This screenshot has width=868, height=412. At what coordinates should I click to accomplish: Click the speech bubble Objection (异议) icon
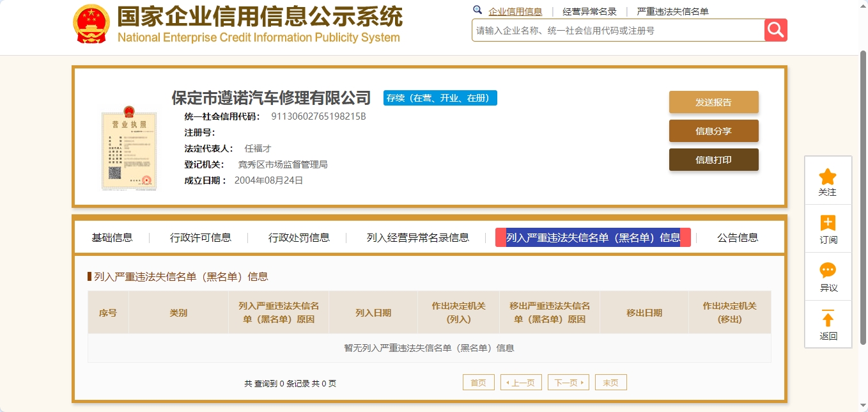[x=828, y=271]
